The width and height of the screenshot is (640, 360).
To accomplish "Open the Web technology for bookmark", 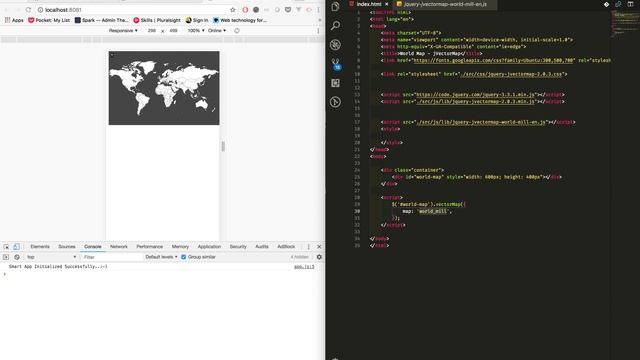I will tap(240, 20).
